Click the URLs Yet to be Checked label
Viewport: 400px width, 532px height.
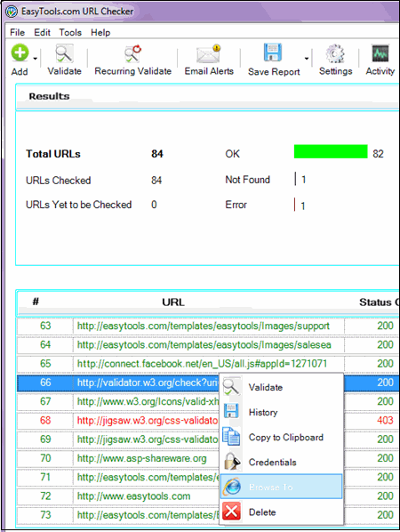78,205
